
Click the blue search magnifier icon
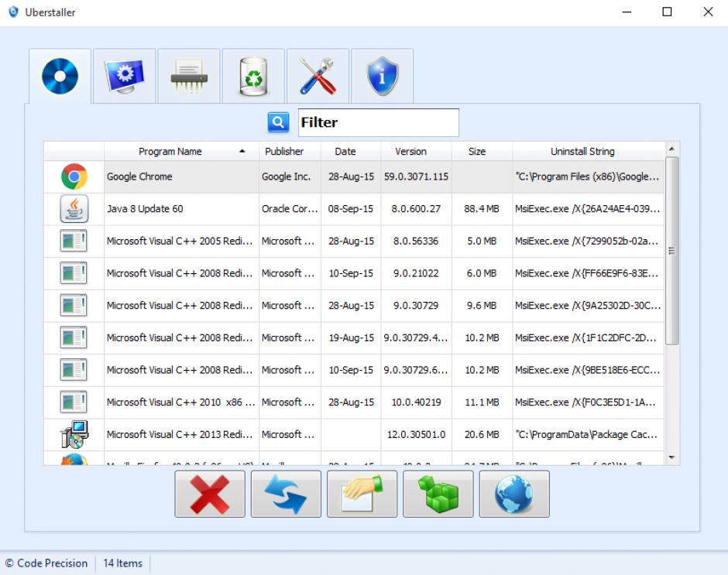click(x=278, y=122)
